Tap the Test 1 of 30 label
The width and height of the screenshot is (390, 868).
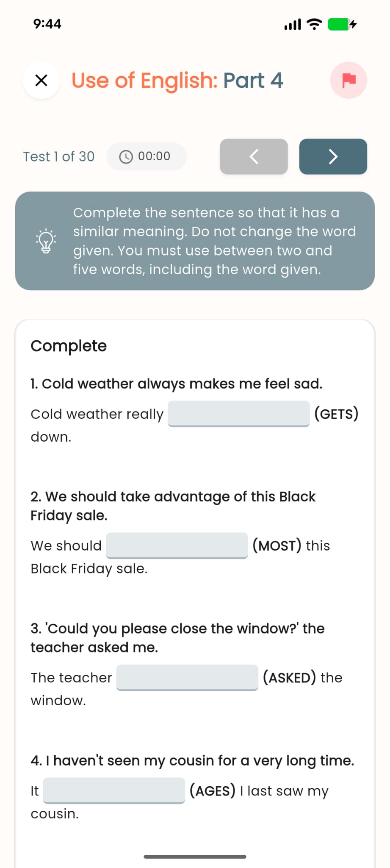coord(58,156)
